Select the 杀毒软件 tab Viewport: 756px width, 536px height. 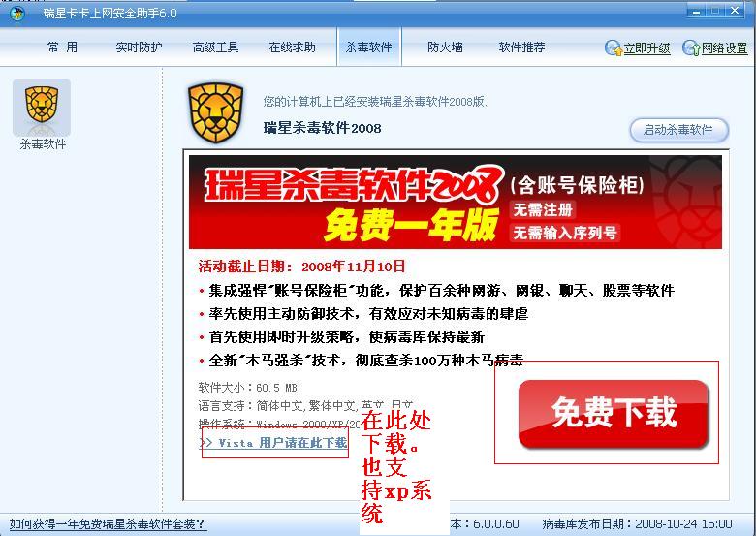point(369,47)
